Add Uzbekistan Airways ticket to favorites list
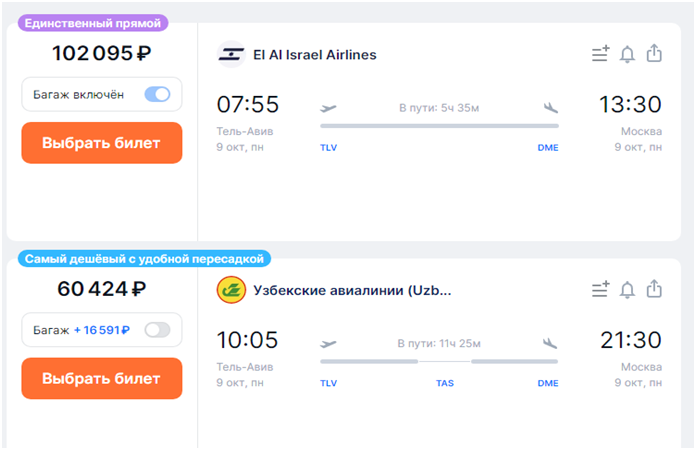 [x=601, y=289]
